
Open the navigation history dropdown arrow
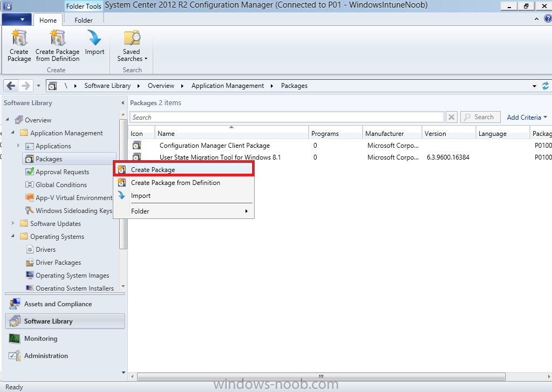point(38,86)
